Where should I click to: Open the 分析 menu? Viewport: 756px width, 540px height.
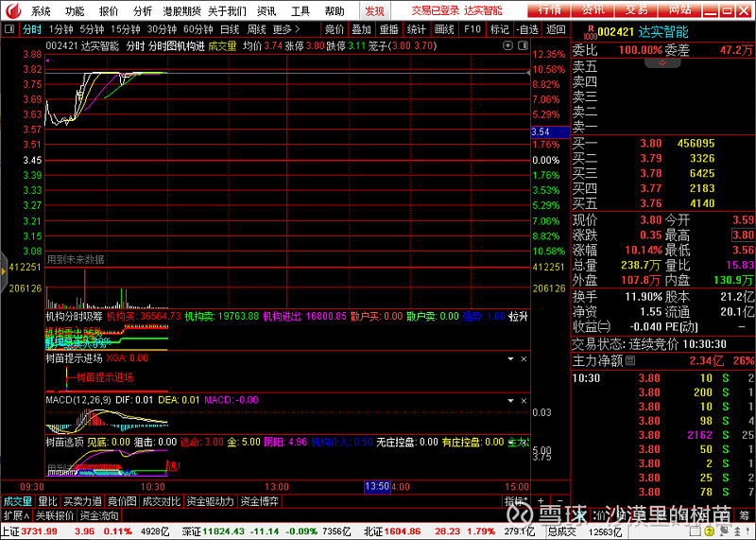[143, 10]
